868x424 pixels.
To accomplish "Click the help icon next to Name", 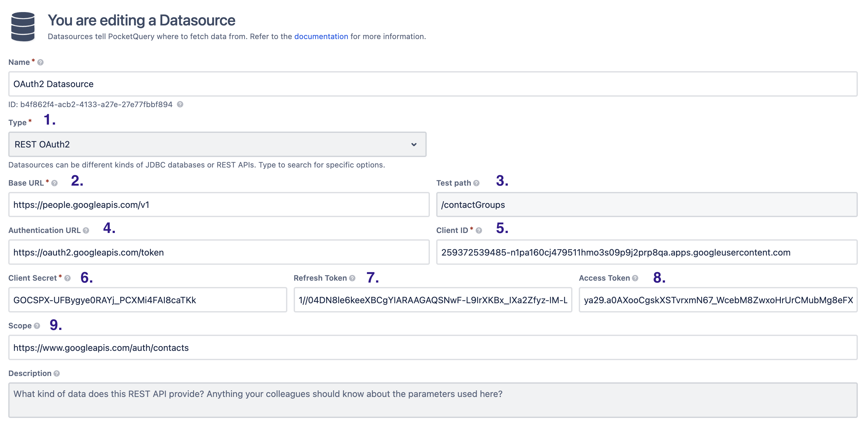I will coord(40,62).
